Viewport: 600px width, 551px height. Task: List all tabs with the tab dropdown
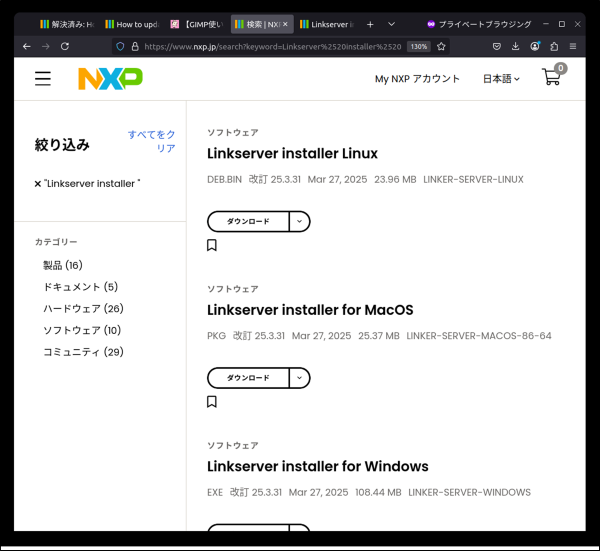(x=391, y=23)
